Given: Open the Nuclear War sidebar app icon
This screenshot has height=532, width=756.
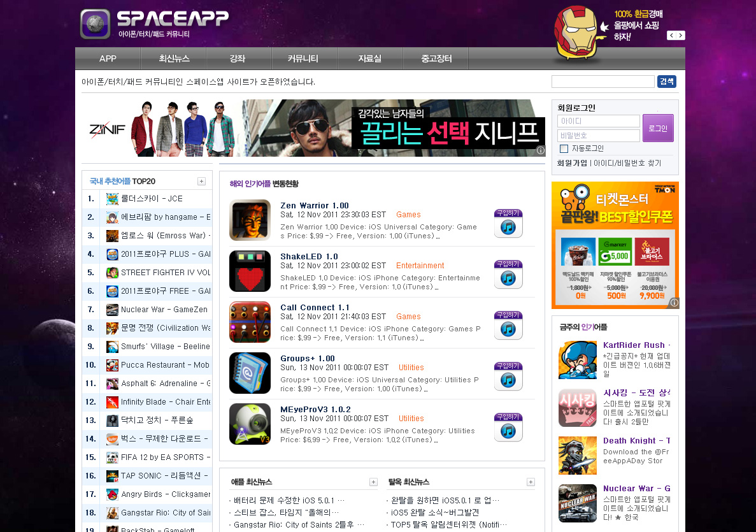Looking at the screenshot, I should (578, 503).
